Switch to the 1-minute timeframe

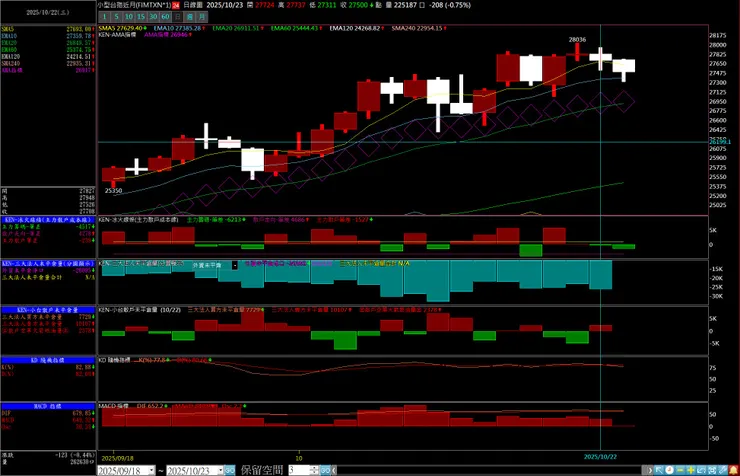click(104, 17)
